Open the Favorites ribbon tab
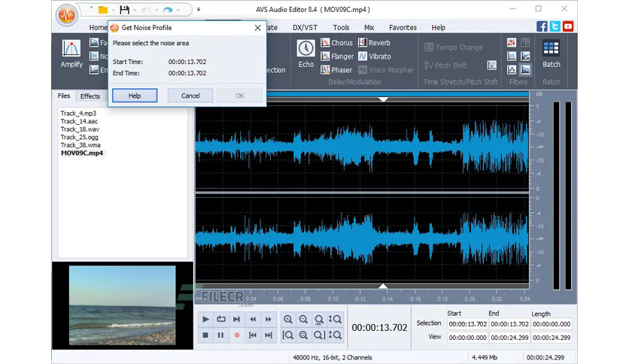The width and height of the screenshot is (629, 364). tap(403, 27)
